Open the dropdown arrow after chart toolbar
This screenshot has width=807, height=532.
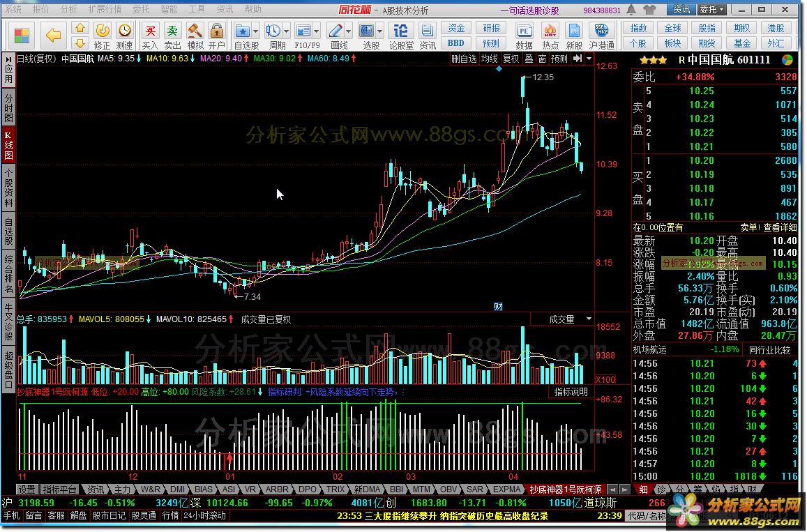click(589, 59)
